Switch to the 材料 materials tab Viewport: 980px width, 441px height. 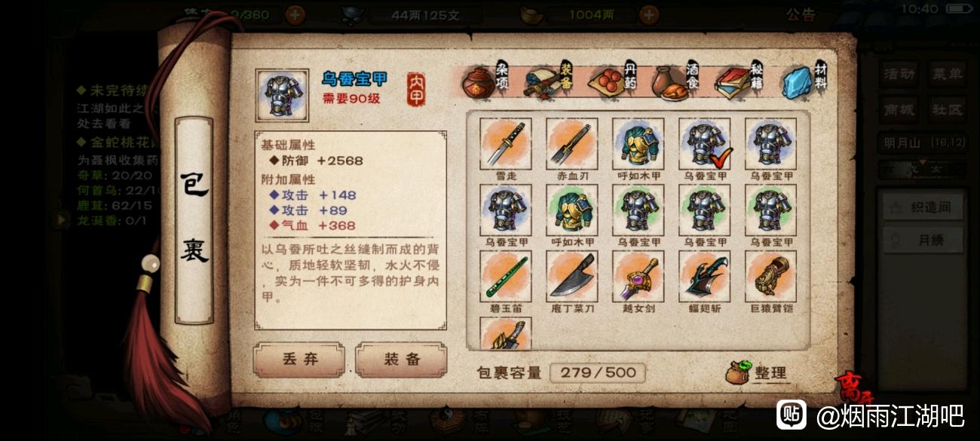[x=804, y=81]
